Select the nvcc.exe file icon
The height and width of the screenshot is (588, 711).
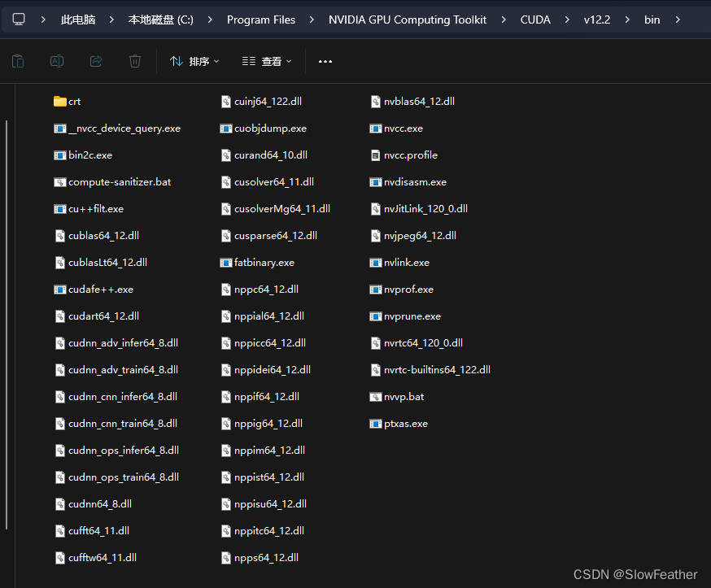(376, 128)
